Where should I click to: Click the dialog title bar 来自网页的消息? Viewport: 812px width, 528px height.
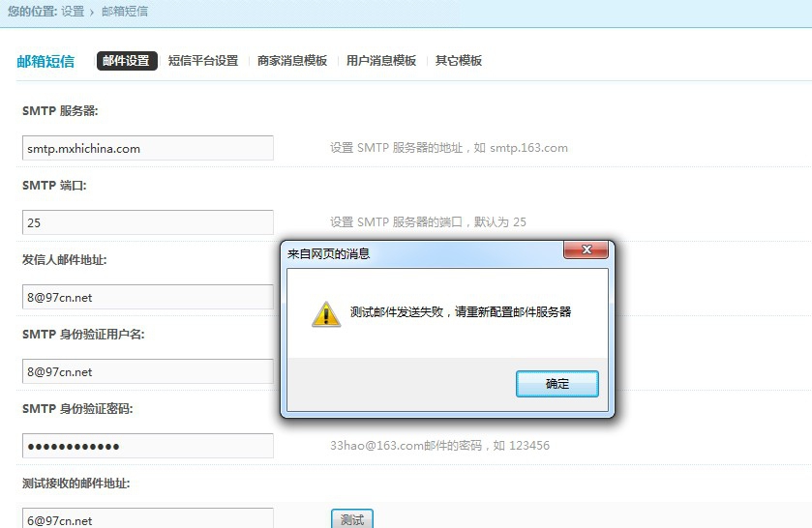click(328, 253)
